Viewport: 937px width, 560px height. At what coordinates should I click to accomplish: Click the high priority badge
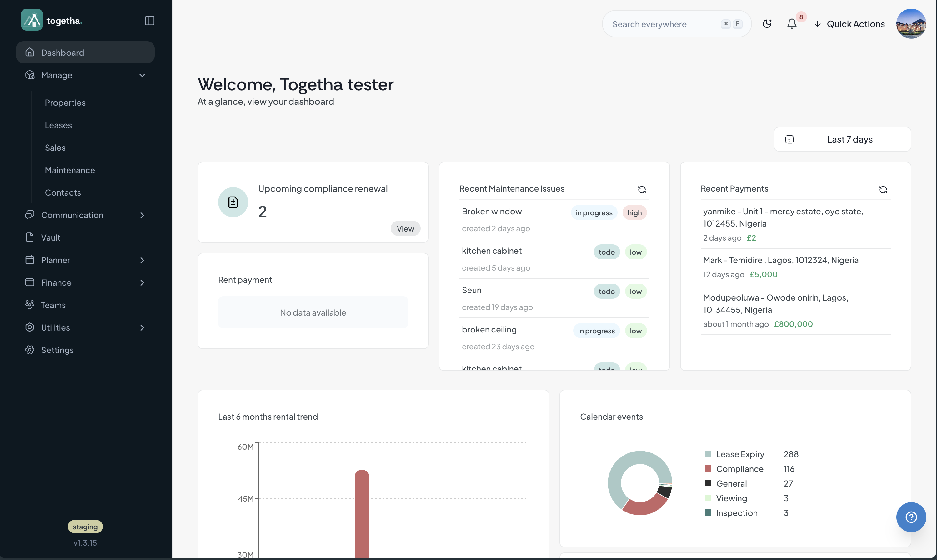(x=634, y=213)
